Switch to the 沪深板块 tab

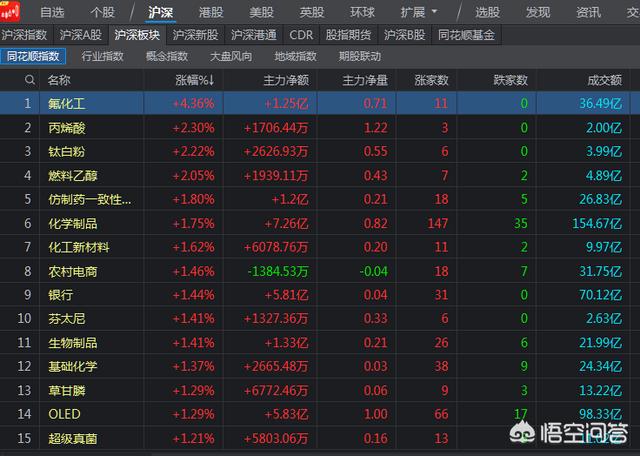coord(137,35)
